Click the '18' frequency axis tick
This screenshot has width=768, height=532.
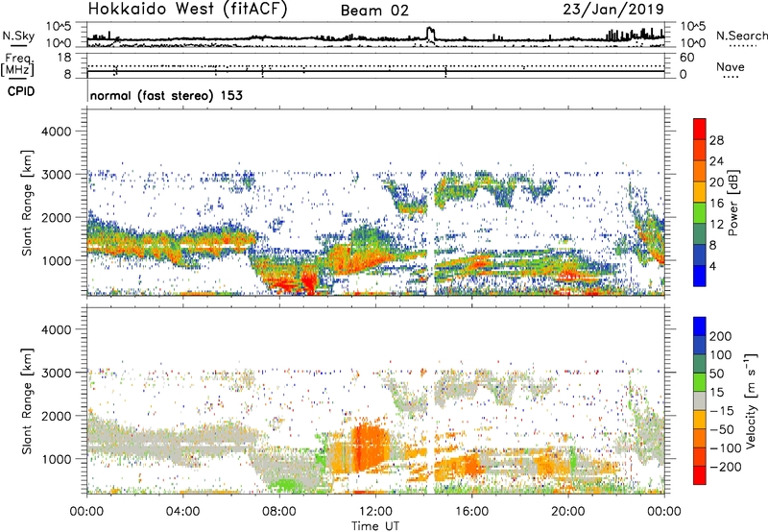tap(64, 58)
